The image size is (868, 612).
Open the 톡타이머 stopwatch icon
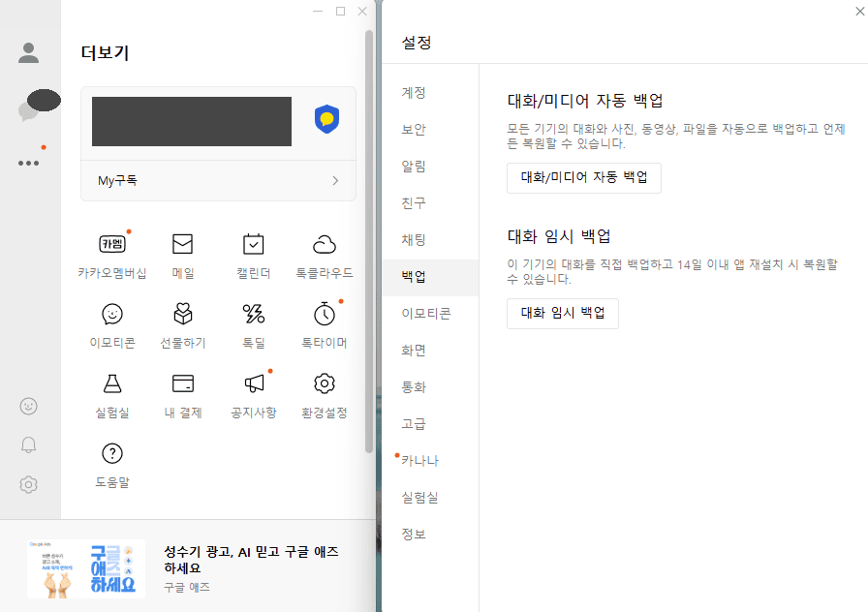click(x=325, y=314)
